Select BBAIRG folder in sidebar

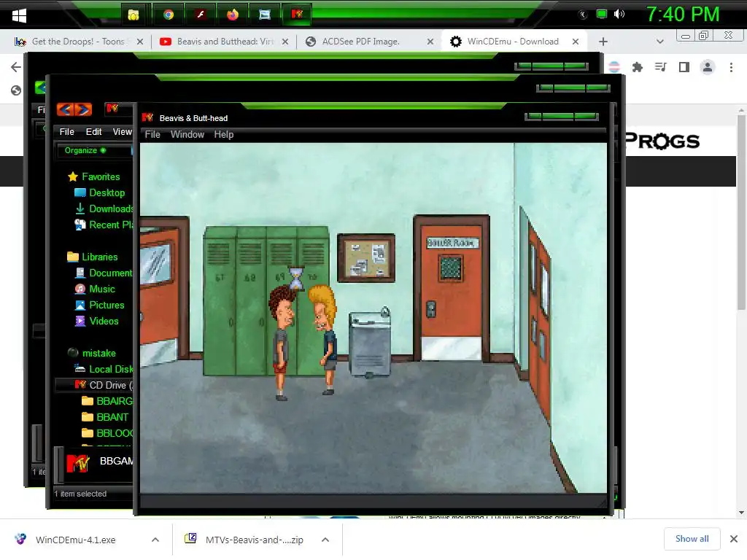point(107,402)
